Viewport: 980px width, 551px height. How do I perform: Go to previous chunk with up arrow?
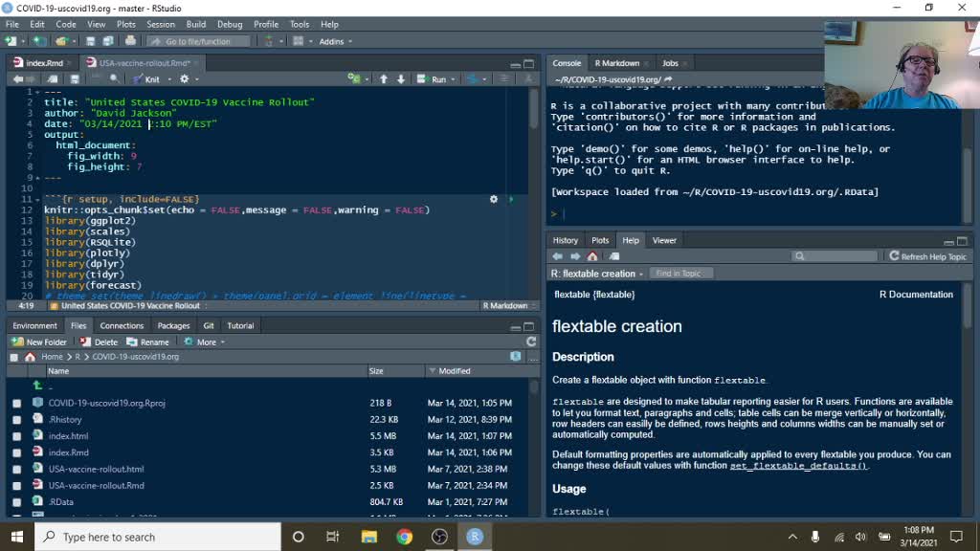(384, 79)
